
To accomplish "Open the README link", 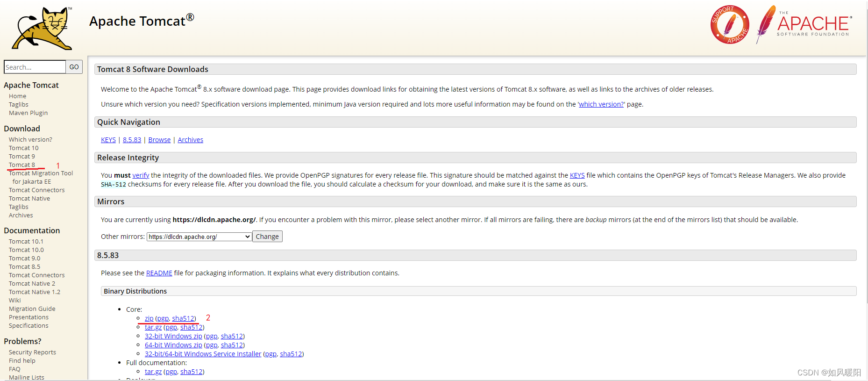I will 159,273.
